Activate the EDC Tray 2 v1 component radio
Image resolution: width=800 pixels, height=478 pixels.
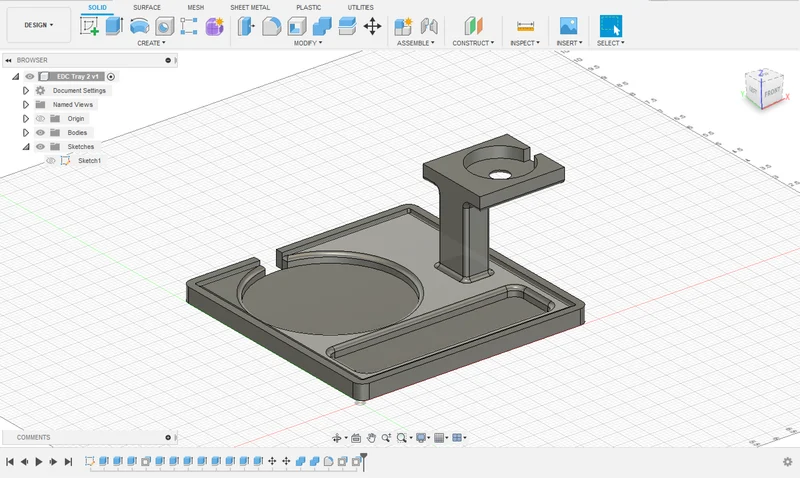111,77
